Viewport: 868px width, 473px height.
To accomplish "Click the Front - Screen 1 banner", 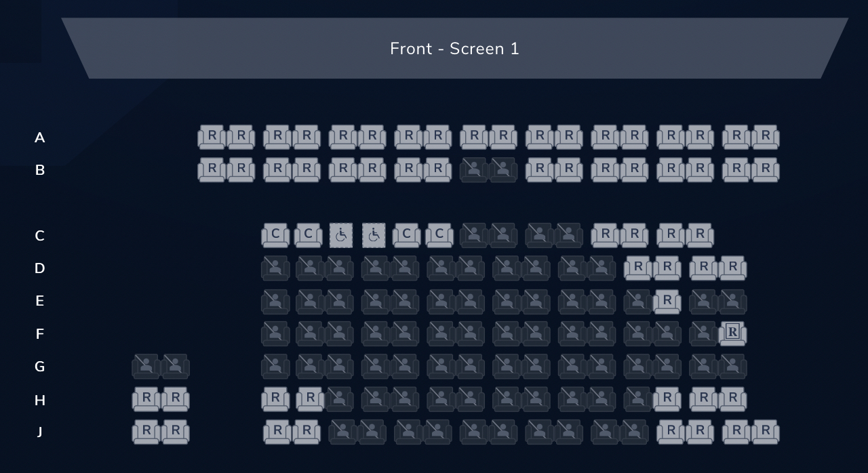I will tap(455, 48).
